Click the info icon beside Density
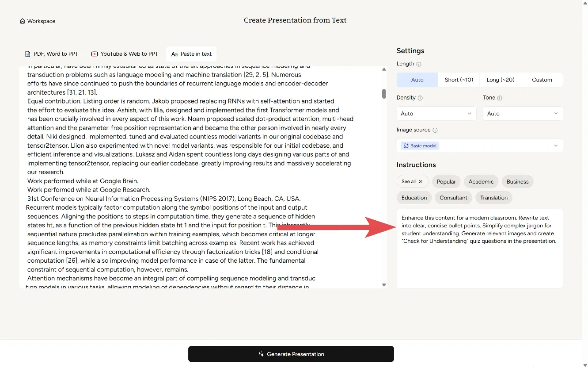Image resolution: width=588 pixels, height=368 pixels. pyautogui.click(x=420, y=98)
